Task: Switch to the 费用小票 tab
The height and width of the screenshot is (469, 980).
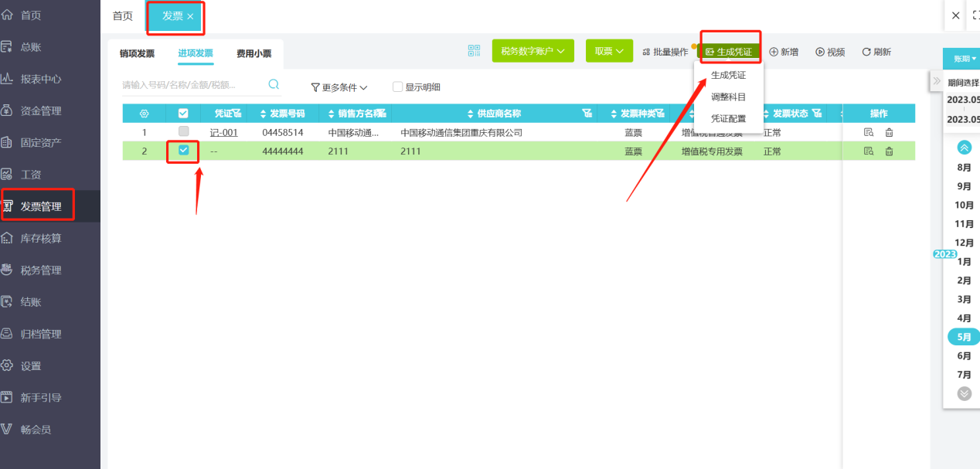Action: (x=254, y=53)
